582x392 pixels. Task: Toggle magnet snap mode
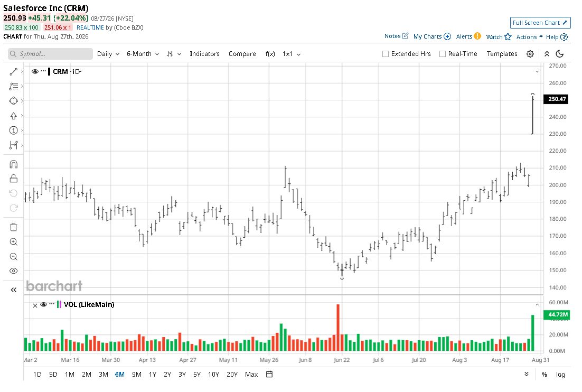coord(13,164)
